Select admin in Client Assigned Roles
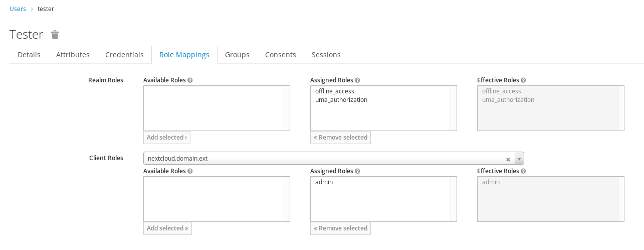The image size is (644, 250). click(324, 182)
